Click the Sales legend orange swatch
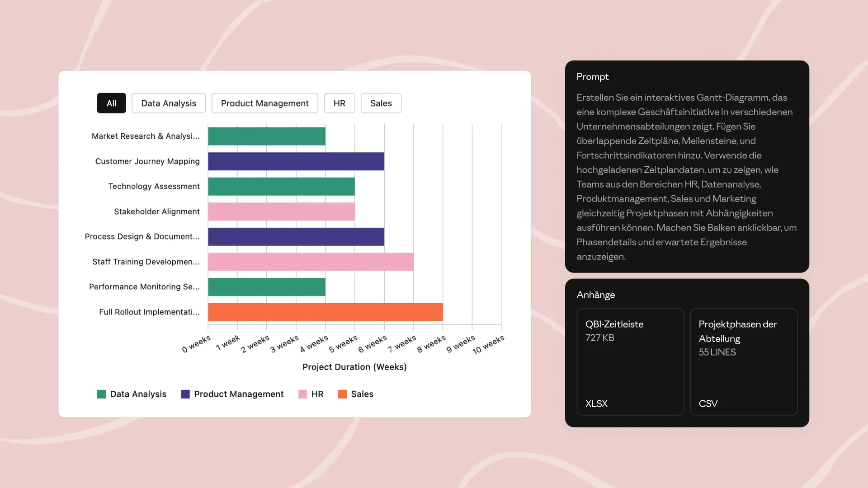This screenshot has height=488, width=868. tap(342, 394)
